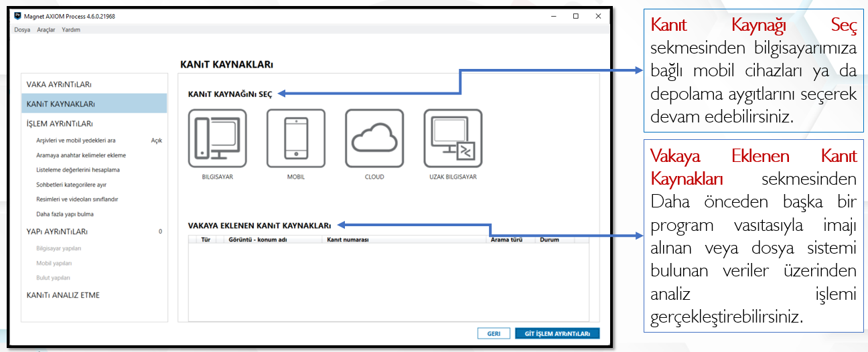Pick the Cloud evidence source icon

point(374,138)
